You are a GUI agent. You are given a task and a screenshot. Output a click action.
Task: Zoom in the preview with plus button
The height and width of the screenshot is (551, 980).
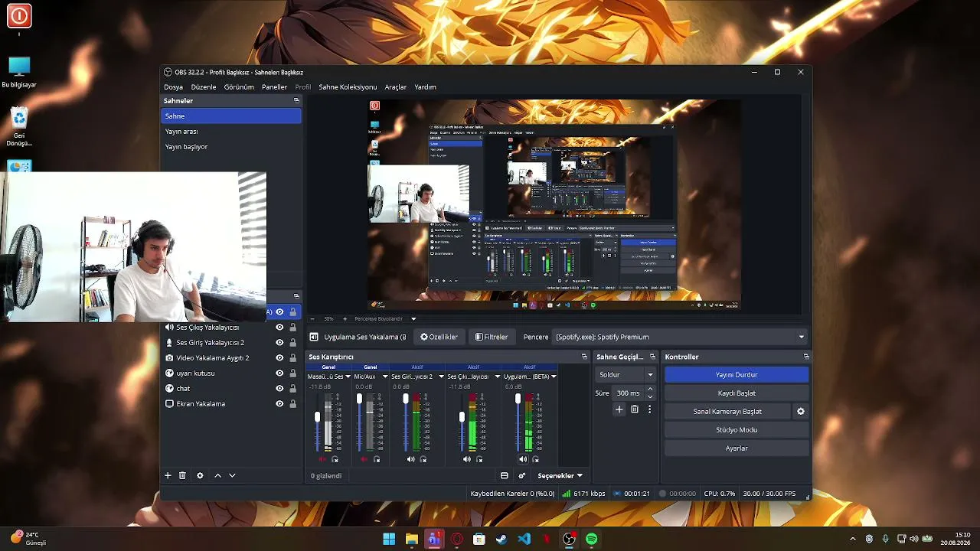pos(345,318)
